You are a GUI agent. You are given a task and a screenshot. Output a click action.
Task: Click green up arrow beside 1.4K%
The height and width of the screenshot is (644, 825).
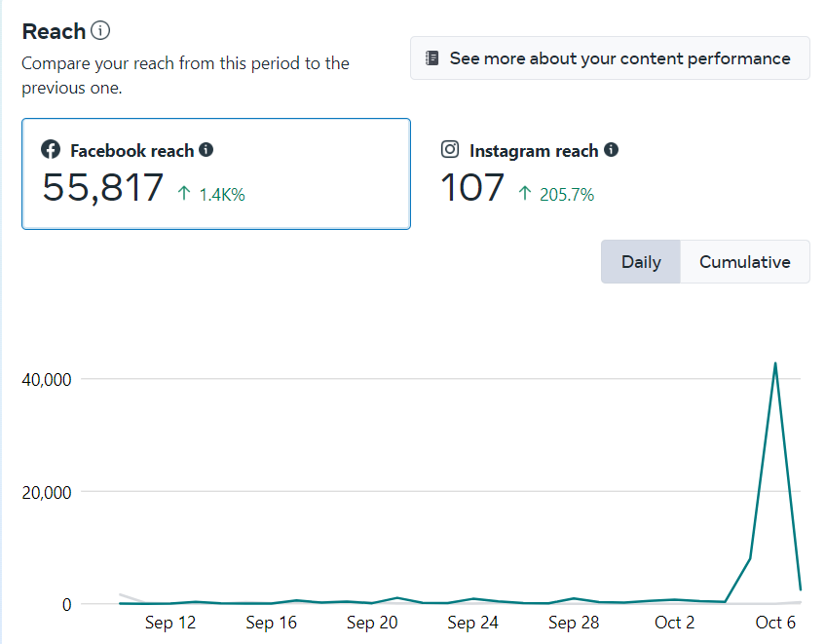pos(184,194)
